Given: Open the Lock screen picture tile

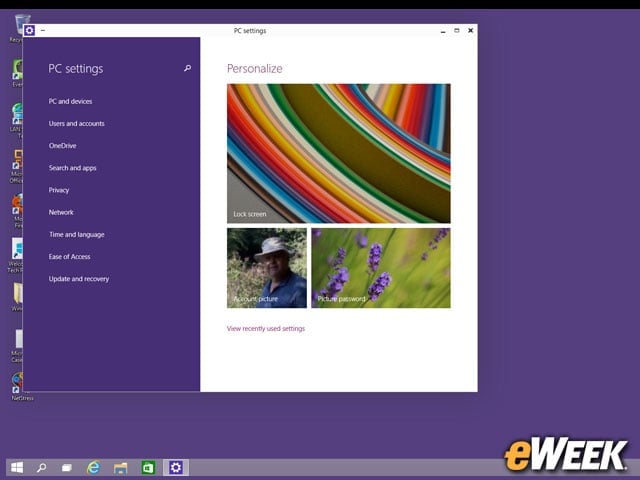Looking at the screenshot, I should 339,153.
